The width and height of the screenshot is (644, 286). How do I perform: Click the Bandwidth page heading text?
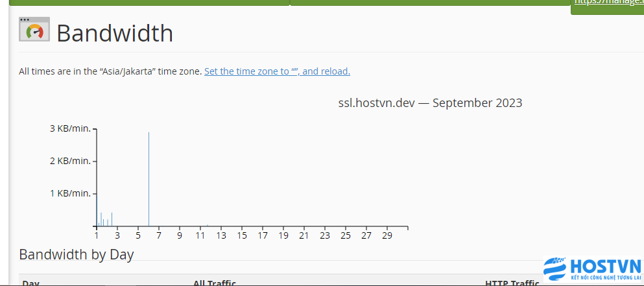pos(115,33)
